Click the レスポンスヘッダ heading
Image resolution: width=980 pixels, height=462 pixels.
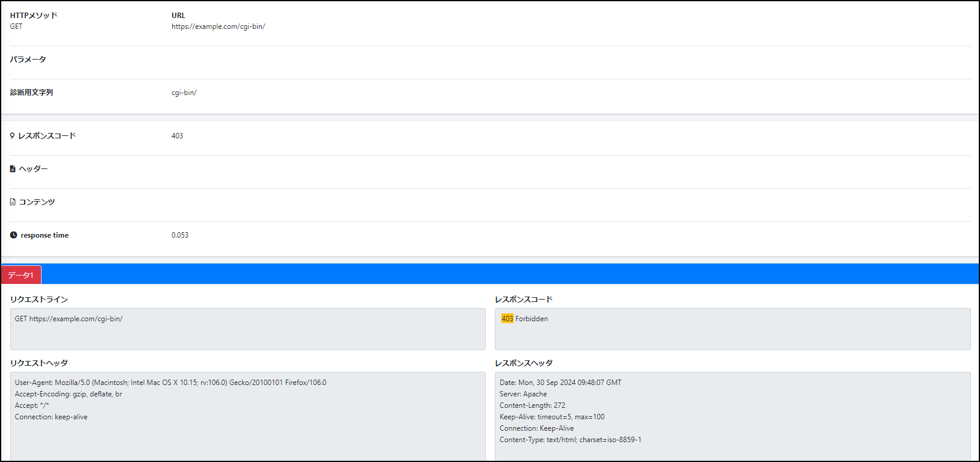pos(524,363)
